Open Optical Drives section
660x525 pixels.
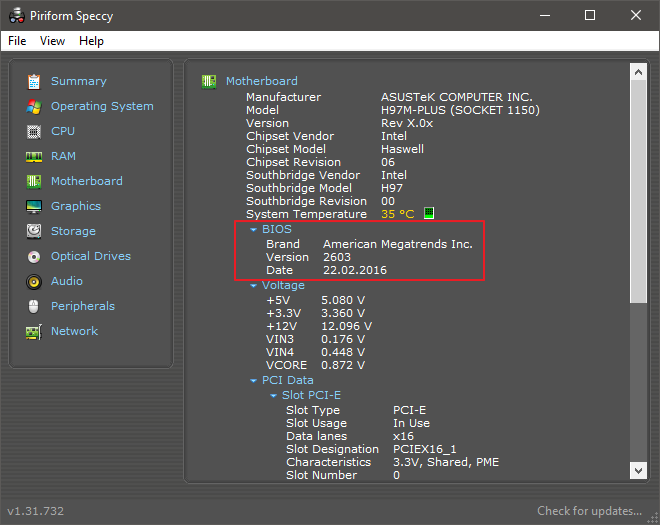click(x=91, y=256)
